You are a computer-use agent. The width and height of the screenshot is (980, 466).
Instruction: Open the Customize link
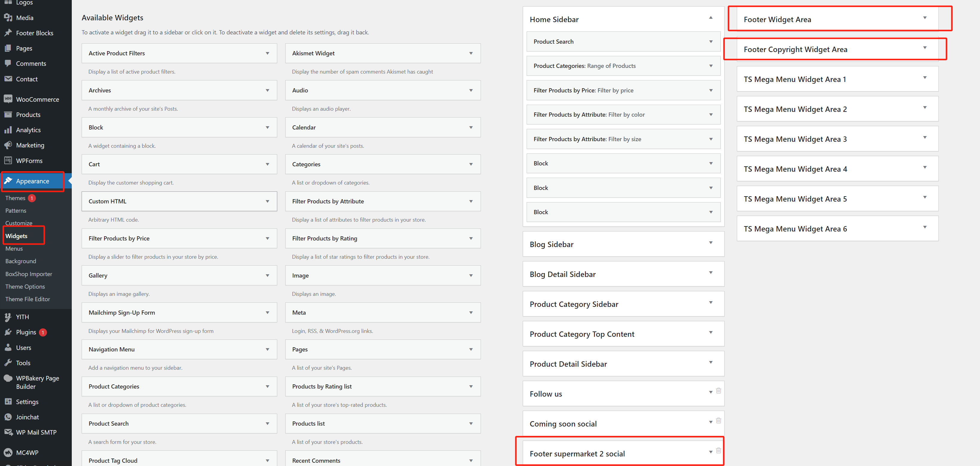pyautogui.click(x=19, y=223)
